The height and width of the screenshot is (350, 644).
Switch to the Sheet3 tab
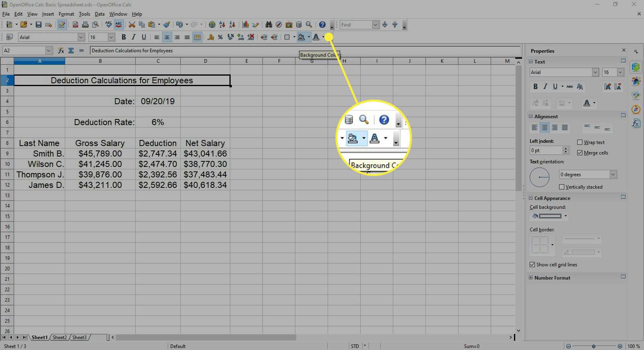click(x=79, y=337)
